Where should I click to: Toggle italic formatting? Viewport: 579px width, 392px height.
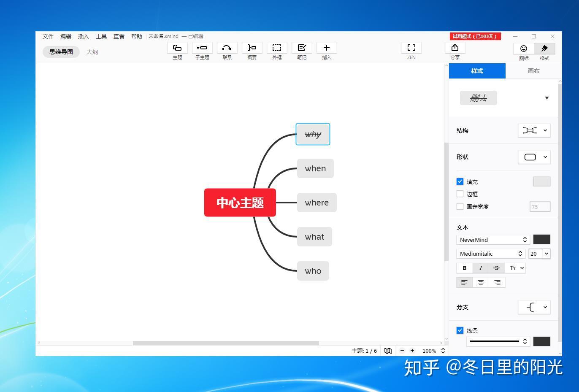(481, 268)
